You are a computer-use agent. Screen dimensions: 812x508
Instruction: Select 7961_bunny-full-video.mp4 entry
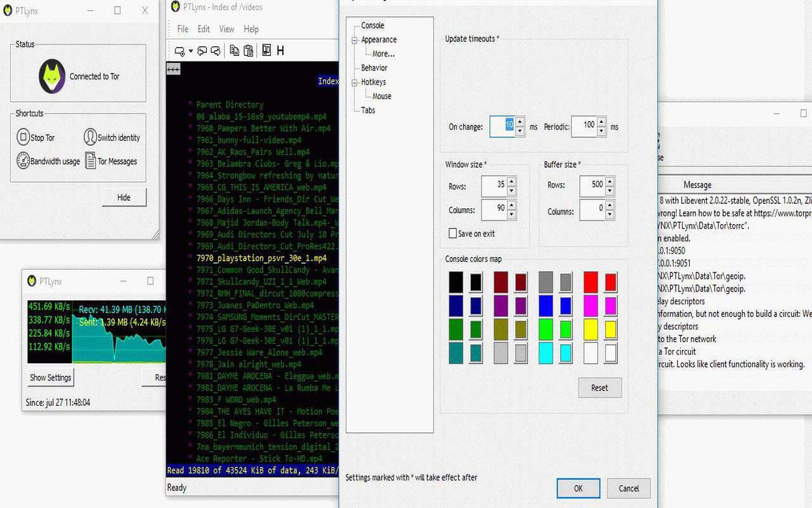click(x=249, y=140)
